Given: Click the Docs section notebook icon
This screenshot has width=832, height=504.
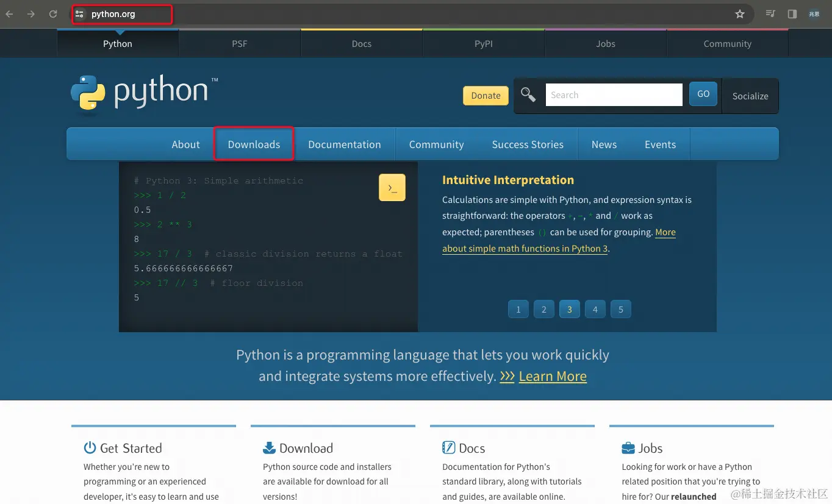Looking at the screenshot, I should [x=448, y=448].
